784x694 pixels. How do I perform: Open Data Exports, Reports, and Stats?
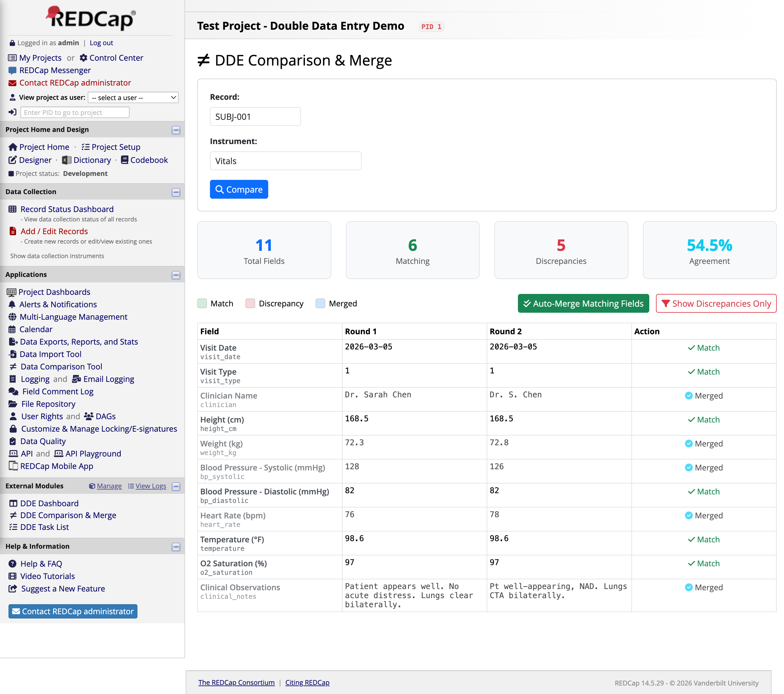point(79,342)
